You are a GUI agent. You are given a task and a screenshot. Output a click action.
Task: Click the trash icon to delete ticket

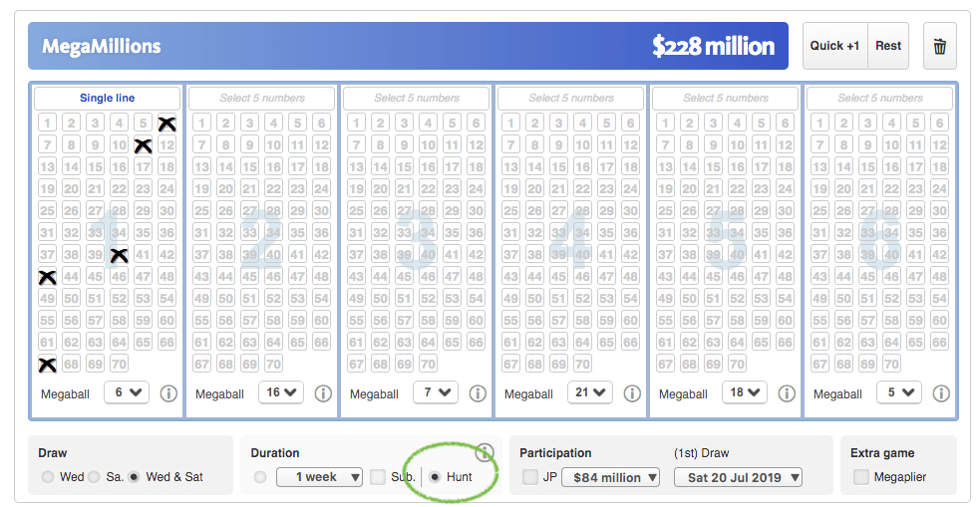[x=939, y=46]
